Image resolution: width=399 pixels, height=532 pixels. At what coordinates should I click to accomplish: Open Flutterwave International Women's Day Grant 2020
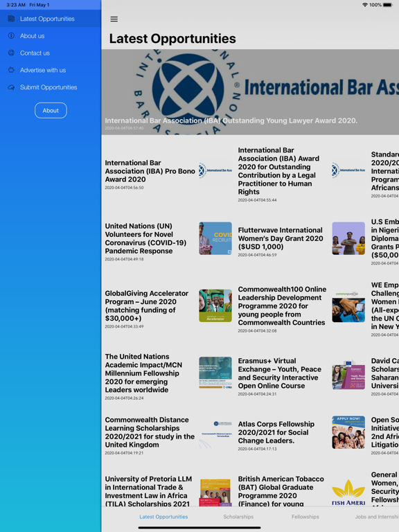tap(281, 238)
